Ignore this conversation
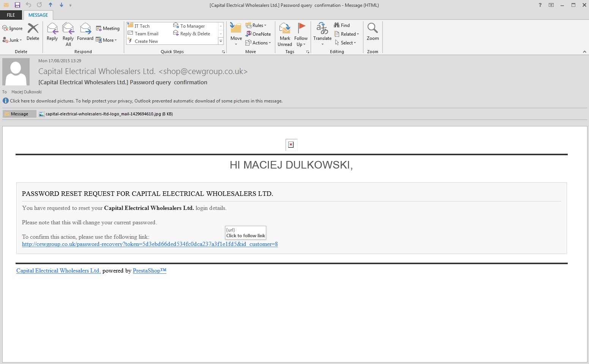Image resolution: width=589 pixels, height=364 pixels. (x=13, y=28)
